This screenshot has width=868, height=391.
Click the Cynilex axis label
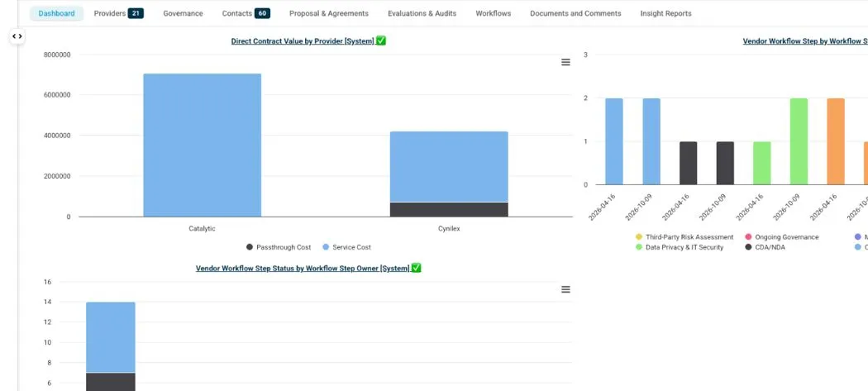[449, 228]
